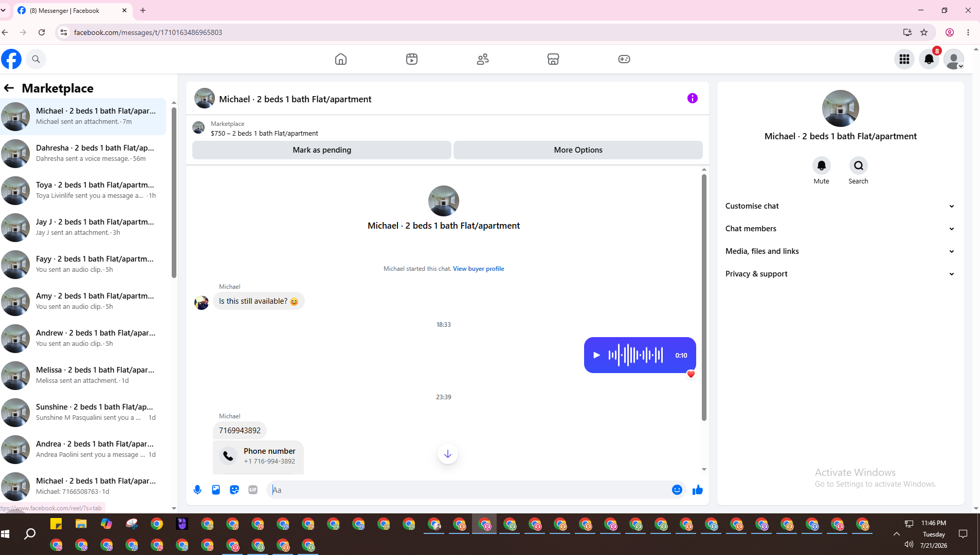The image size is (980, 555).
Task: Open the Amy conversation
Action: pos(83,301)
